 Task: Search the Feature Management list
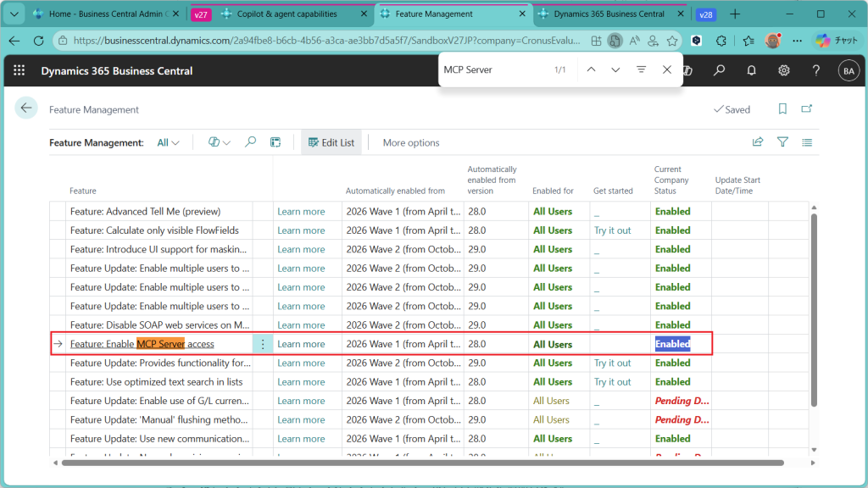[250, 142]
